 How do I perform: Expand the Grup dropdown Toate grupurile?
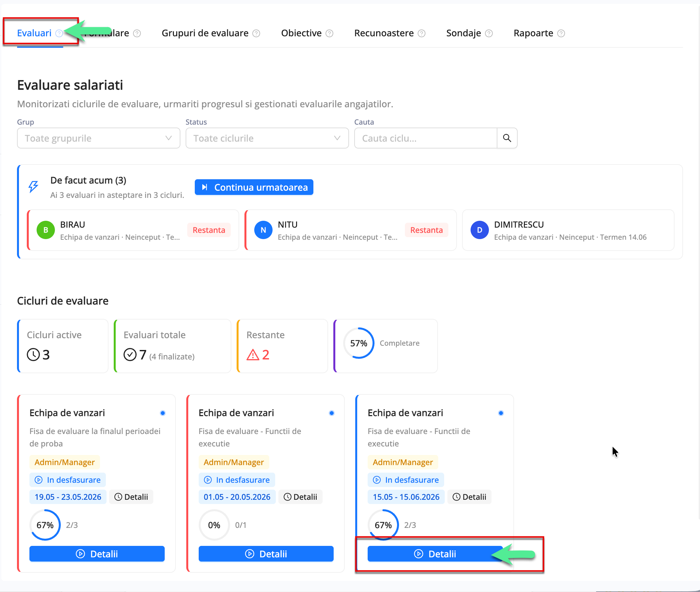(99, 138)
